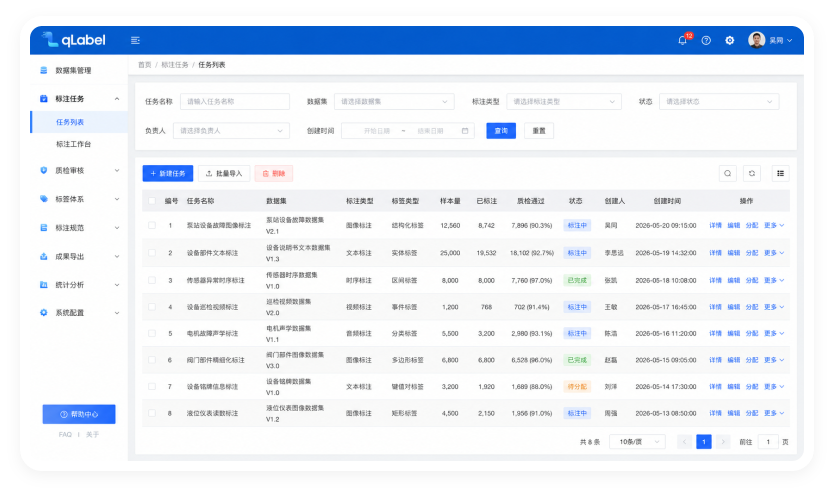Refresh the task table
The height and width of the screenshot is (495, 834).
tap(752, 173)
